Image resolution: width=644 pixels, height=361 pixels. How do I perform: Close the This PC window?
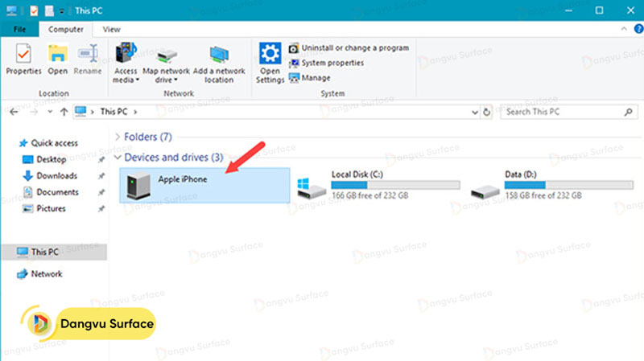pyautogui.click(x=630, y=10)
